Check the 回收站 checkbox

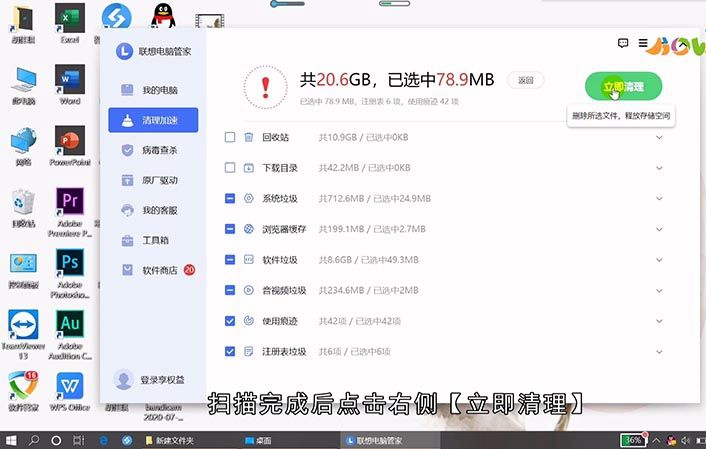(230, 137)
